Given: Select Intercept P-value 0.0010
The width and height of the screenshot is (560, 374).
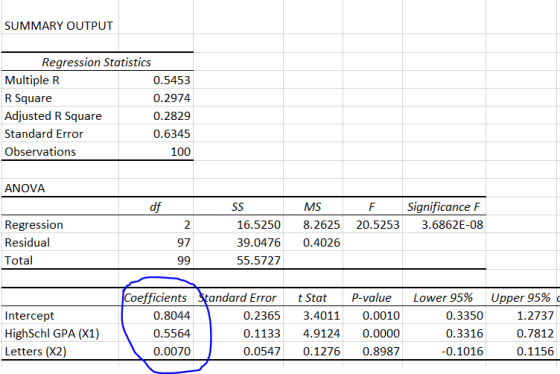Looking at the screenshot, I should 381,315.
